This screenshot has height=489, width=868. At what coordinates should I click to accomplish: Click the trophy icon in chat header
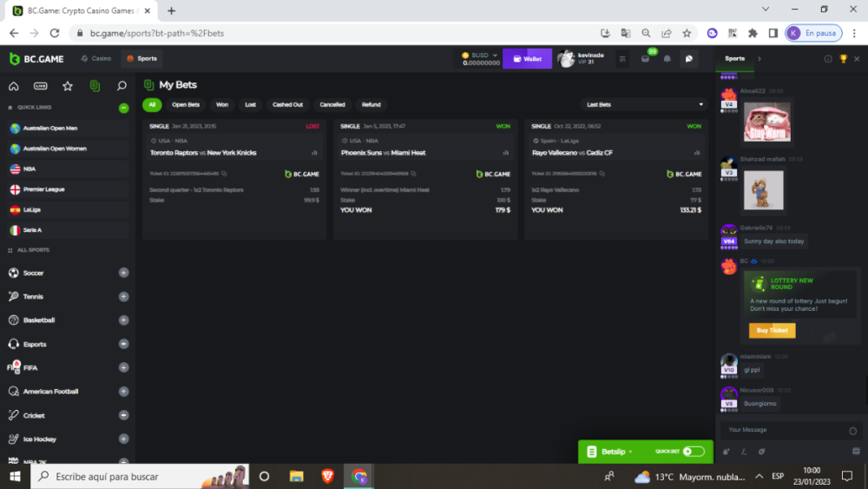coord(843,59)
